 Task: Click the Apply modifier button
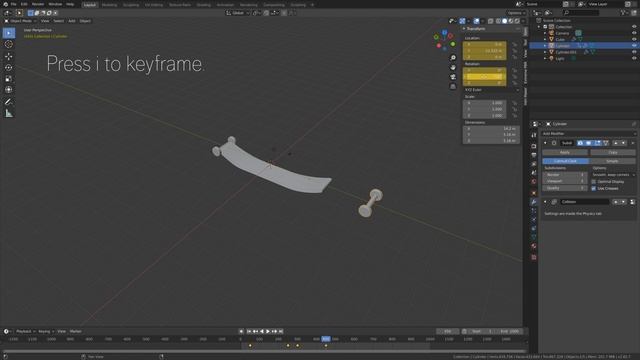(x=565, y=152)
